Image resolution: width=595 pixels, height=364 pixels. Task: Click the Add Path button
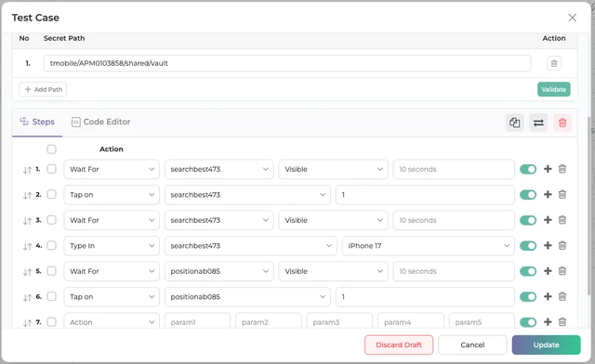(x=43, y=89)
